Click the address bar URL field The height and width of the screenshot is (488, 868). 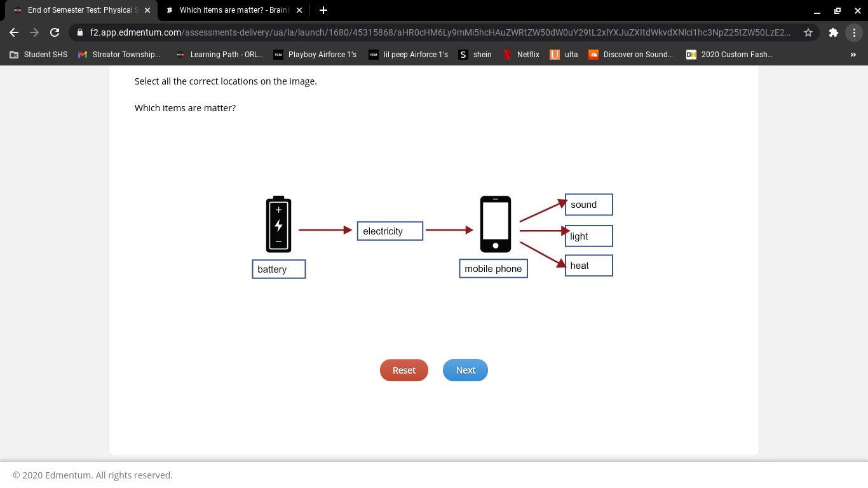[440, 32]
